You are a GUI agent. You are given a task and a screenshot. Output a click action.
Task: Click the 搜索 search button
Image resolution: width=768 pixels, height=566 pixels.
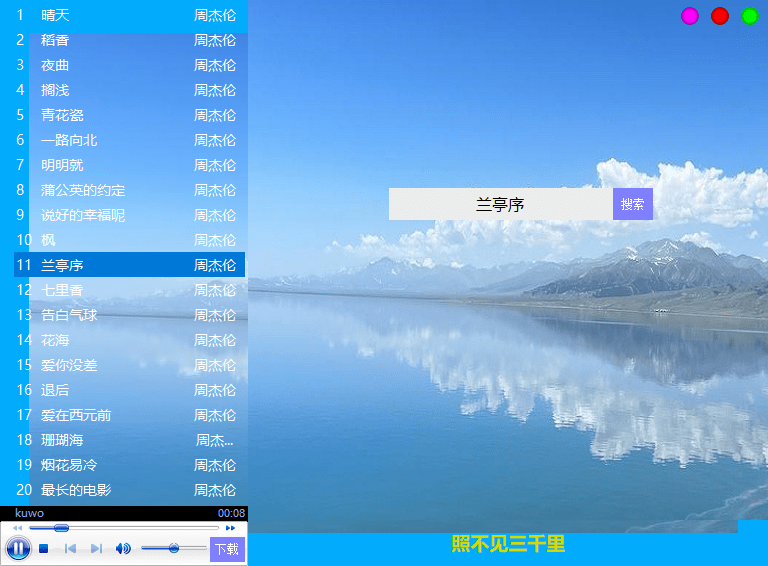coord(632,204)
